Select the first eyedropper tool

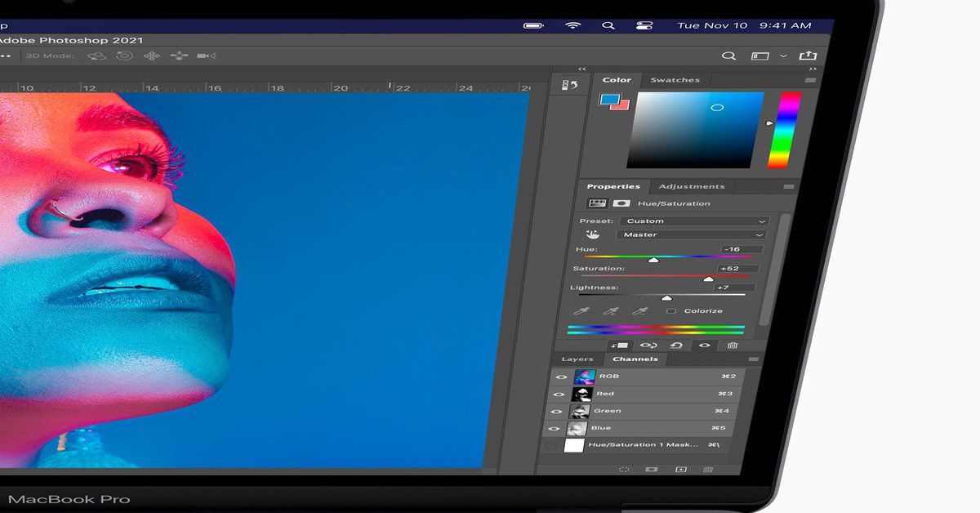[x=581, y=310]
